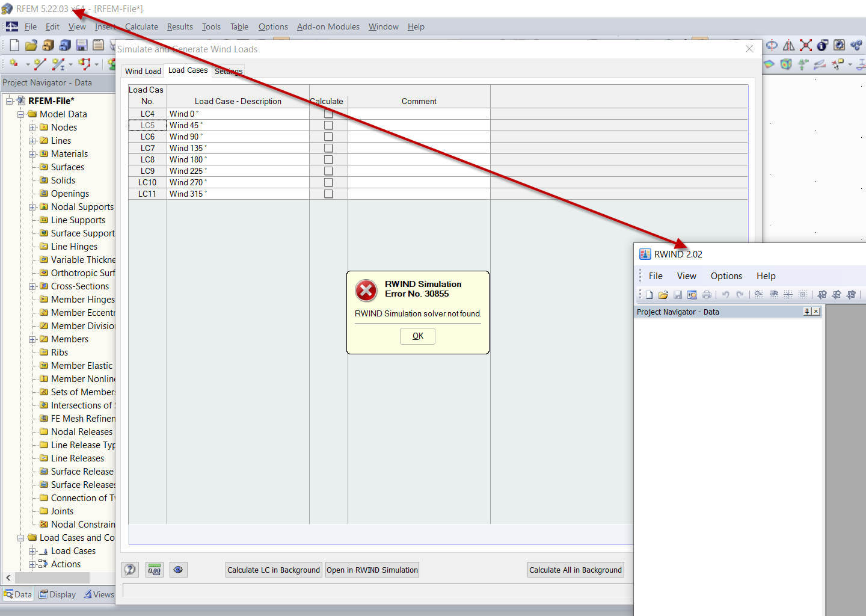
Task: Select the new polyline tool
Action: coord(85,64)
